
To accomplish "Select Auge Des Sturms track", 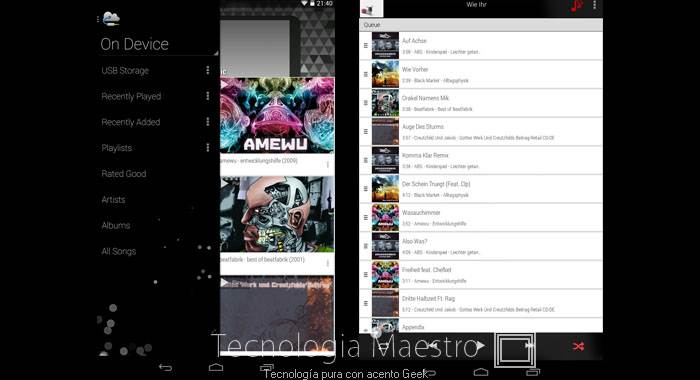I will tap(481, 131).
